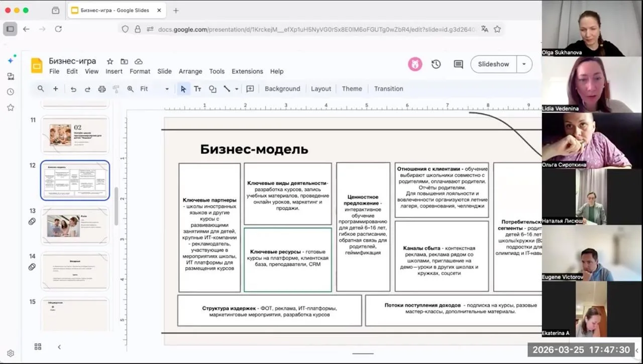643x364 pixels.
Task: Open the Slide menu
Action: click(164, 71)
